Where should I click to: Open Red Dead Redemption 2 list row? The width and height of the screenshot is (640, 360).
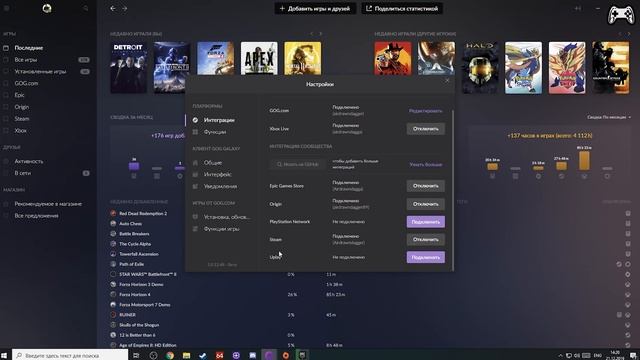pyautogui.click(x=142, y=213)
